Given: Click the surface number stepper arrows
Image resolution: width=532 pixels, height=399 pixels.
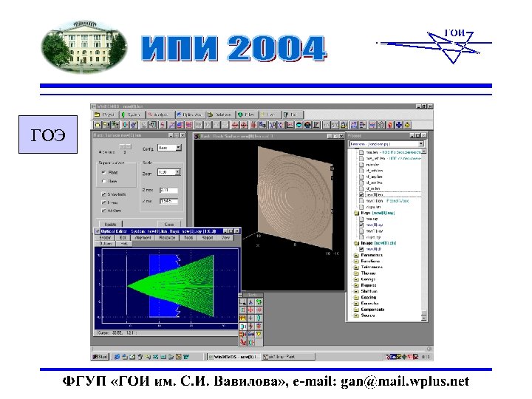Looking at the screenshot, I should [x=125, y=146].
